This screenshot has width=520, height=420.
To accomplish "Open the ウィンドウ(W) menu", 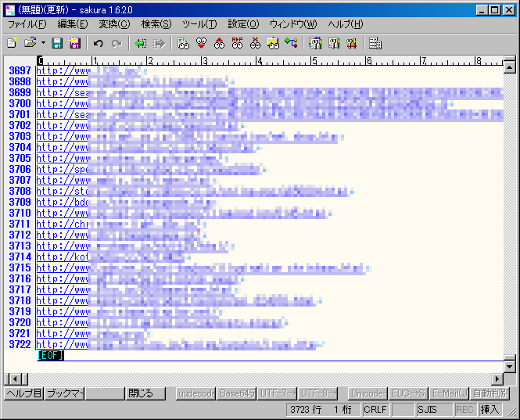I will [293, 24].
